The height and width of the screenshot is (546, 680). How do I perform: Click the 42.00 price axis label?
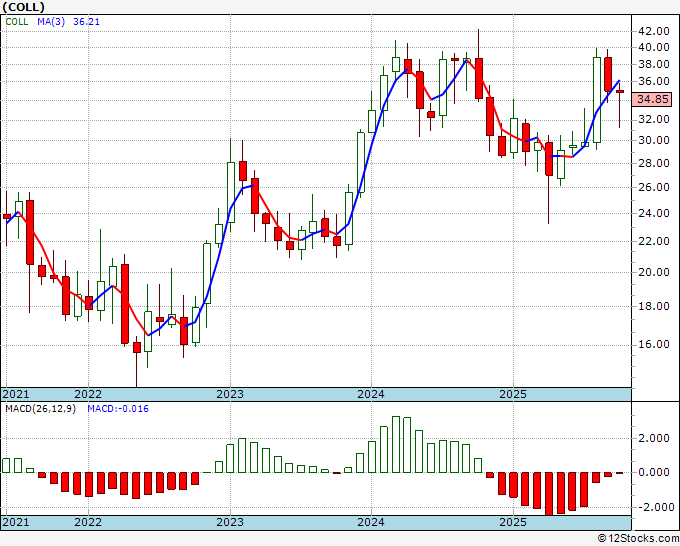coord(653,31)
